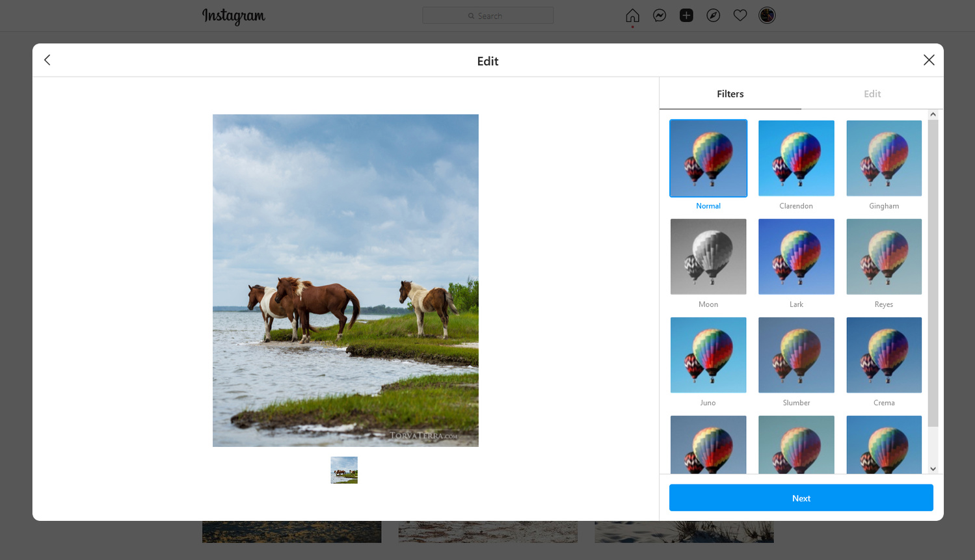Select the Lark filter thumbnail

[x=796, y=256]
